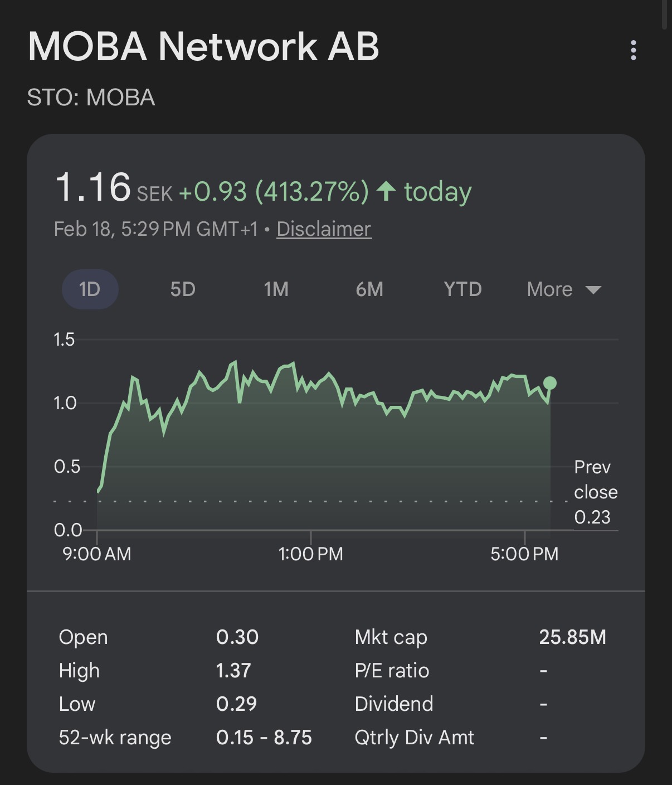
Task: Click the green up arrow icon
Action: [x=386, y=191]
